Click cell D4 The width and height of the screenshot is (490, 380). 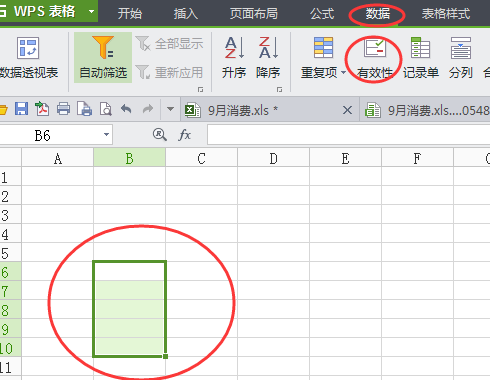pos(274,234)
